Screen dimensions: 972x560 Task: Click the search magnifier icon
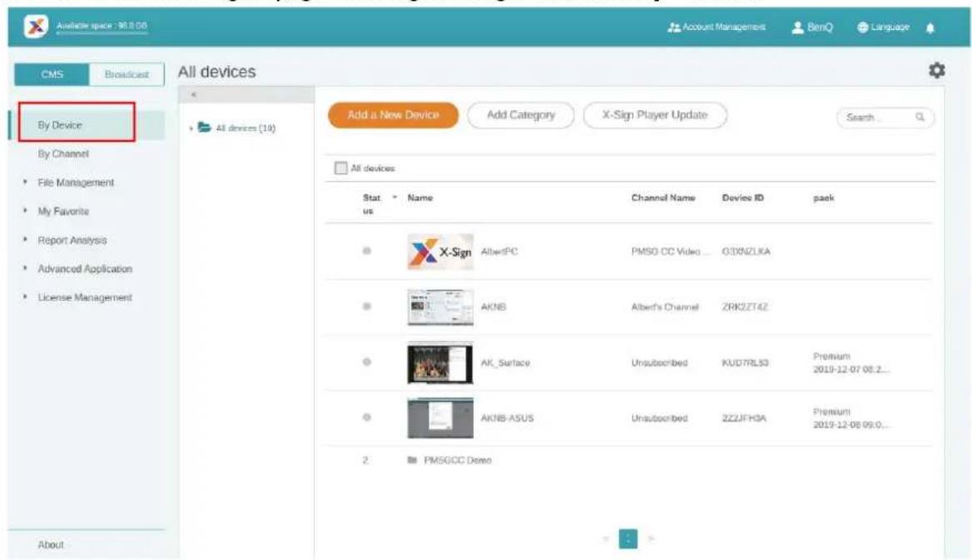tap(920, 117)
